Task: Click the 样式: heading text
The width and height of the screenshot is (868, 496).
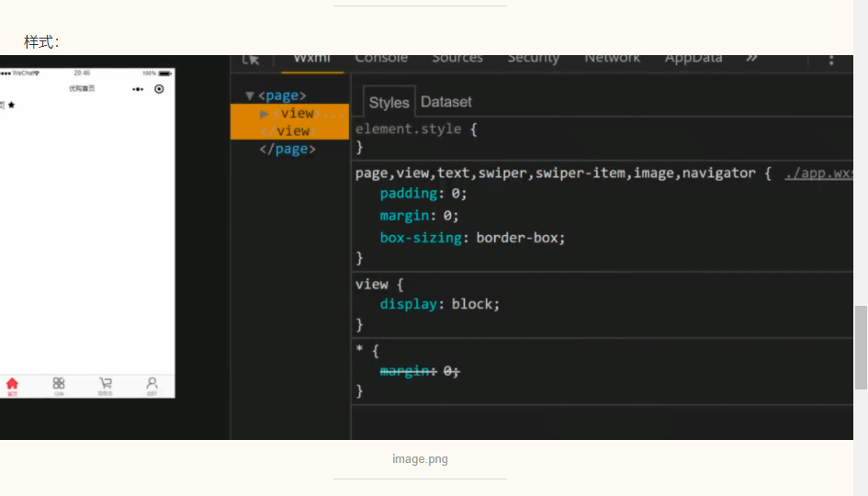Action: [x=41, y=42]
